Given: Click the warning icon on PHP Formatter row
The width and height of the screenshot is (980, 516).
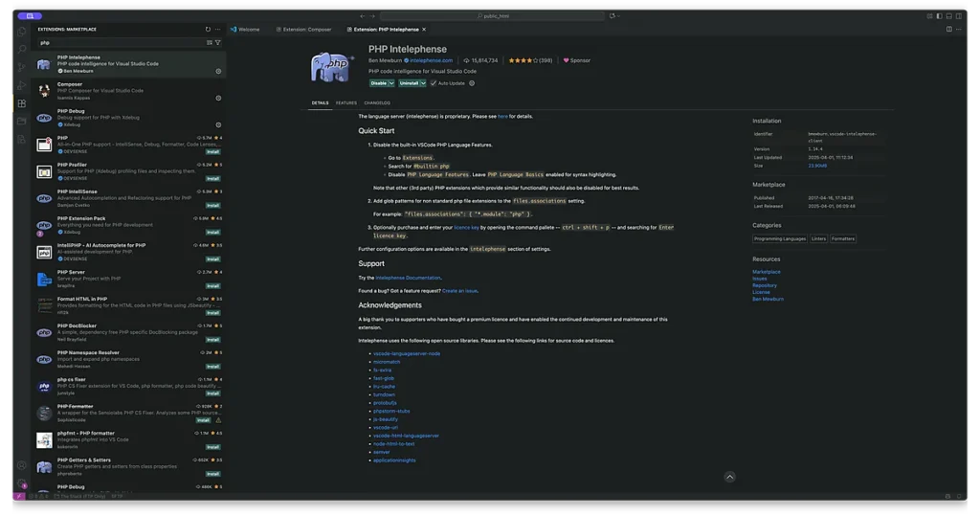Looking at the screenshot, I should [218, 420].
